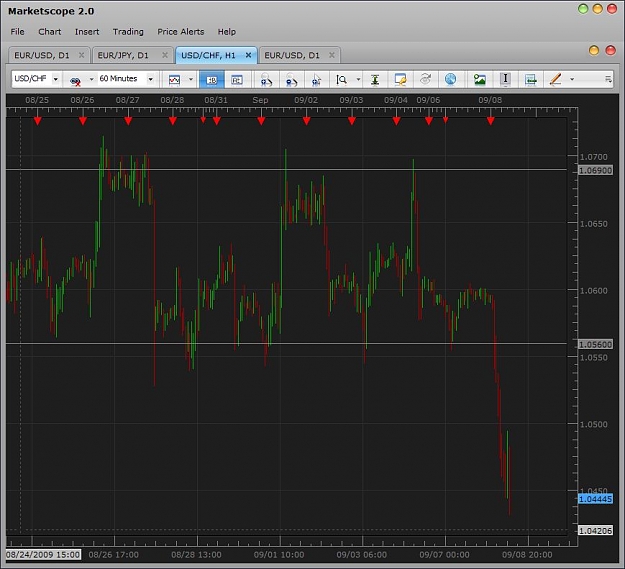625x569 pixels.
Task: Click the red marker under Sep
Action: pyautogui.click(x=261, y=120)
